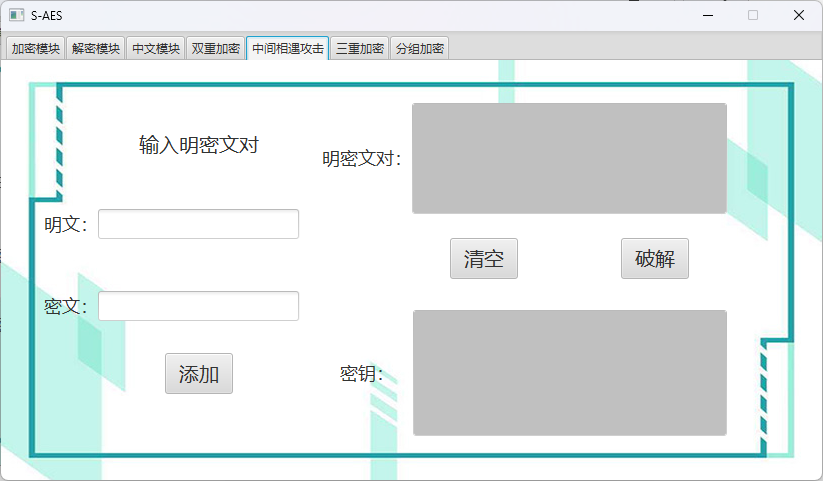Image resolution: width=823 pixels, height=481 pixels.
Task: Select the 密钥 output text area
Action: (x=569, y=372)
